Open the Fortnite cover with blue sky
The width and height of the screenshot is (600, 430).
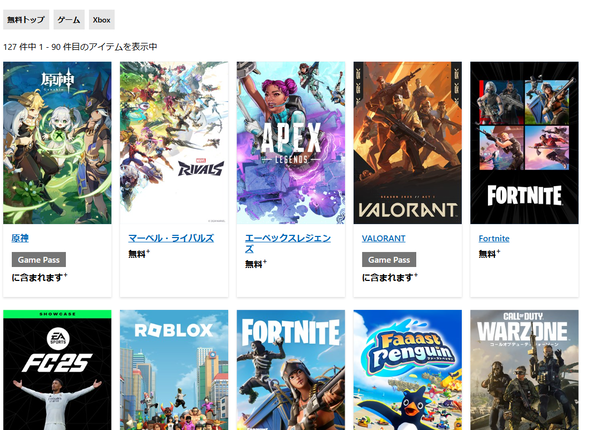(291, 370)
